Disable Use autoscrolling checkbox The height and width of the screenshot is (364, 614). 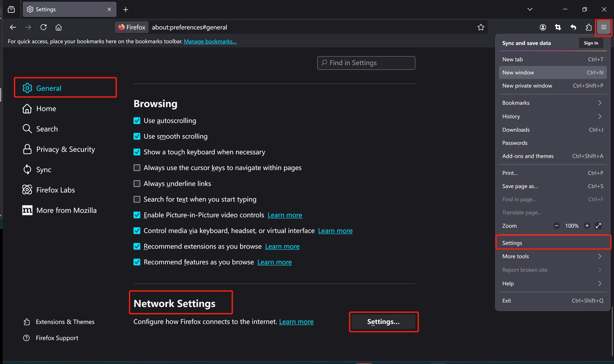coord(137,121)
